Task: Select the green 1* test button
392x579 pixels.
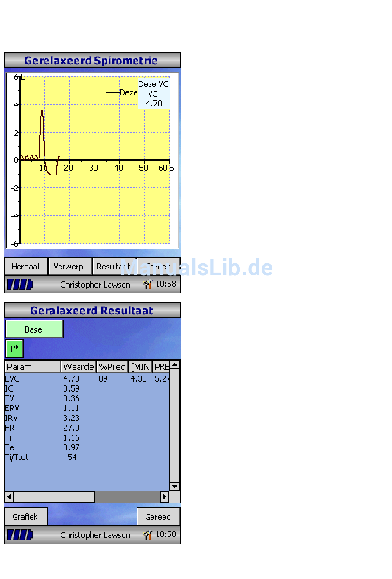Action: (x=14, y=349)
